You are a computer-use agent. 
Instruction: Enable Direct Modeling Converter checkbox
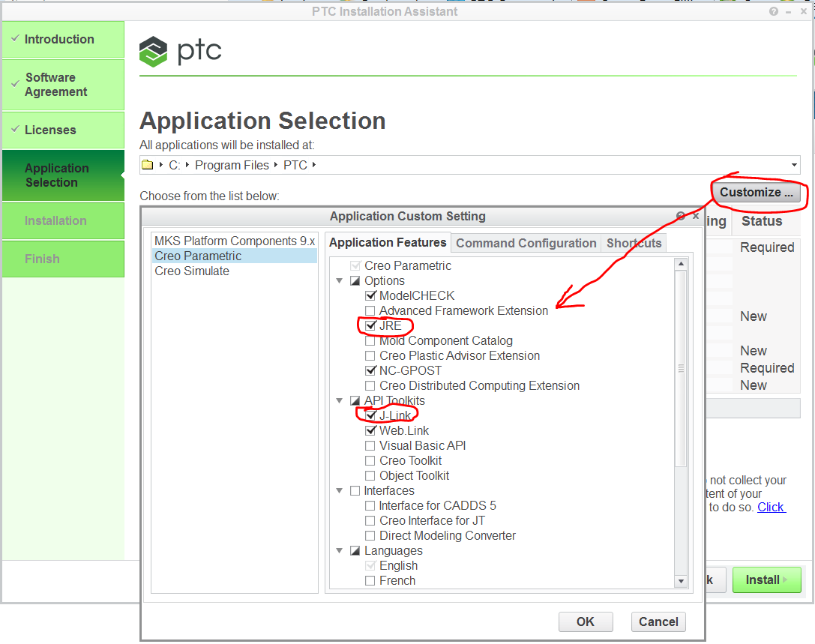(370, 536)
